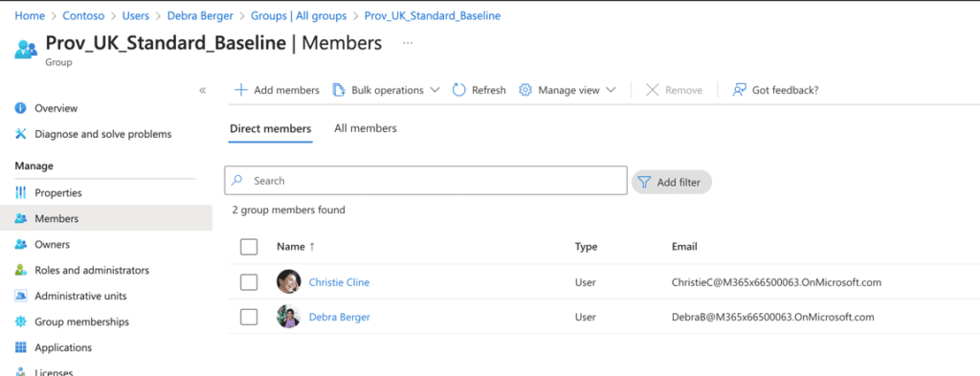Image resolution: width=980 pixels, height=376 pixels.
Task: Open Administrative units
Action: [x=80, y=296]
